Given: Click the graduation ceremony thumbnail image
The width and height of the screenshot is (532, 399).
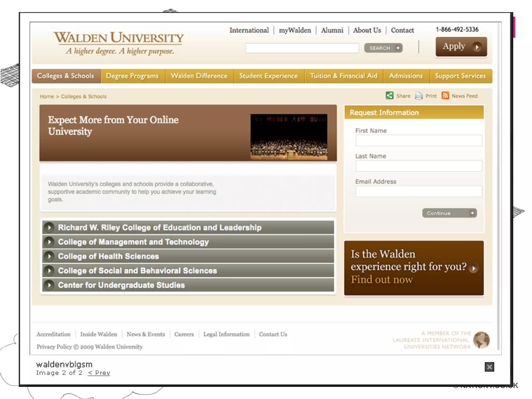Looking at the screenshot, I should pyautogui.click(x=289, y=137).
